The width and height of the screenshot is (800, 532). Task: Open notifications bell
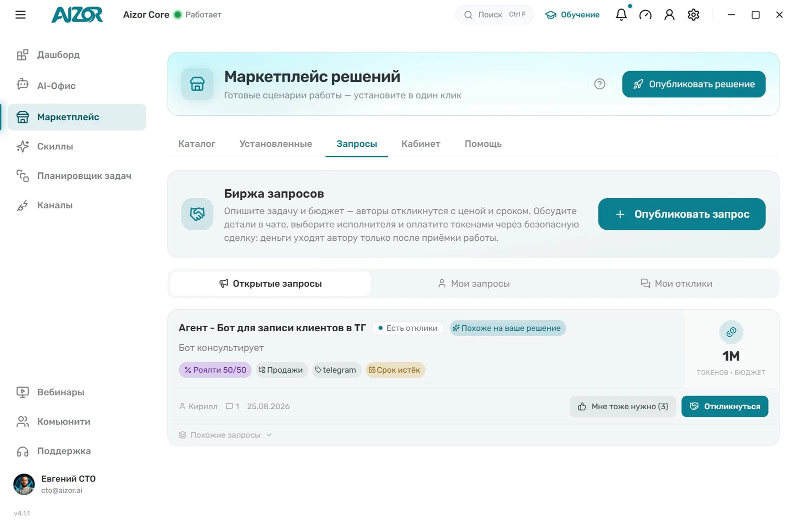click(621, 15)
